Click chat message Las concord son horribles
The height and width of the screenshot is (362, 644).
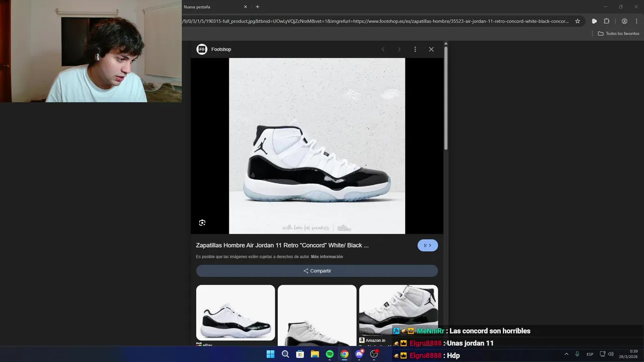coord(490,331)
